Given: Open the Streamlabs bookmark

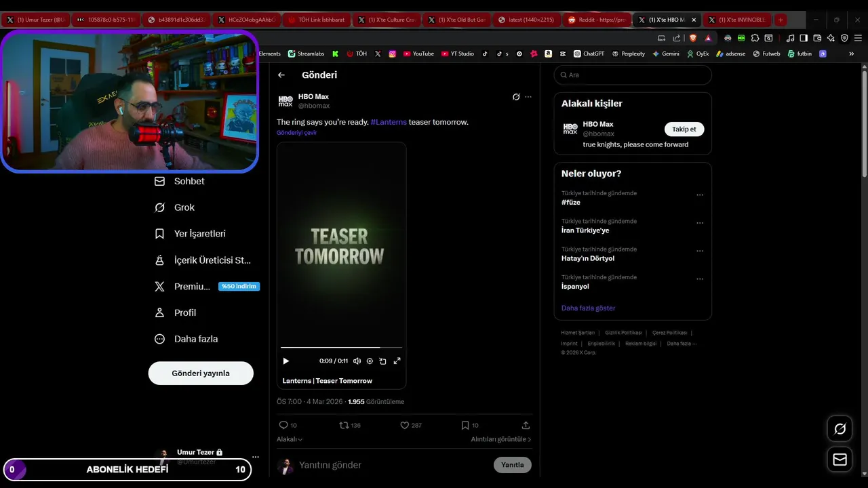Looking at the screenshot, I should 306,54.
